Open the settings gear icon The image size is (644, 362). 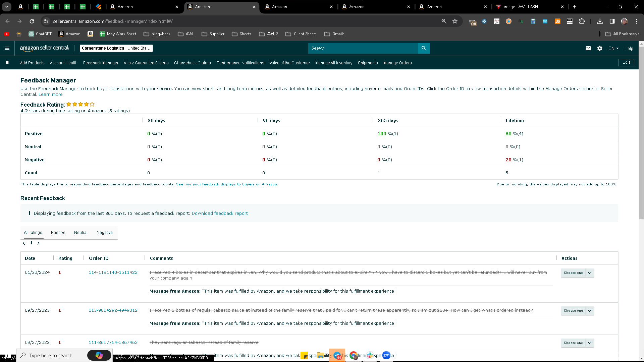pos(600,48)
